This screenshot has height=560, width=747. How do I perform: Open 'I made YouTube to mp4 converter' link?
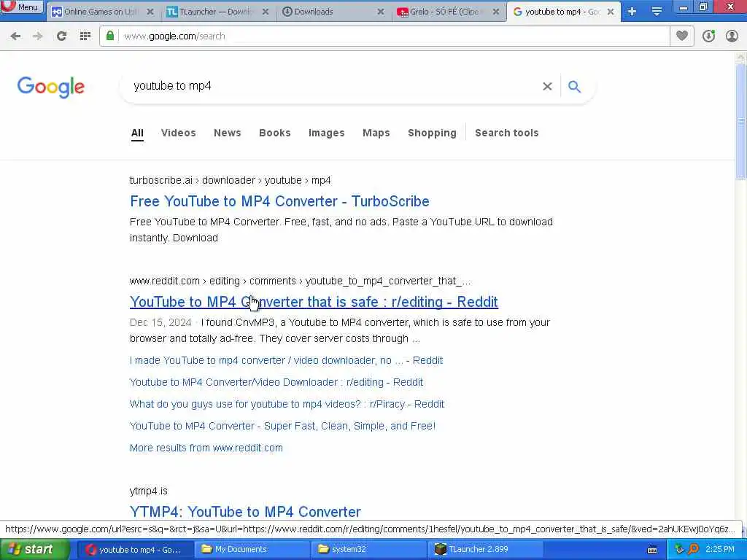(286, 360)
